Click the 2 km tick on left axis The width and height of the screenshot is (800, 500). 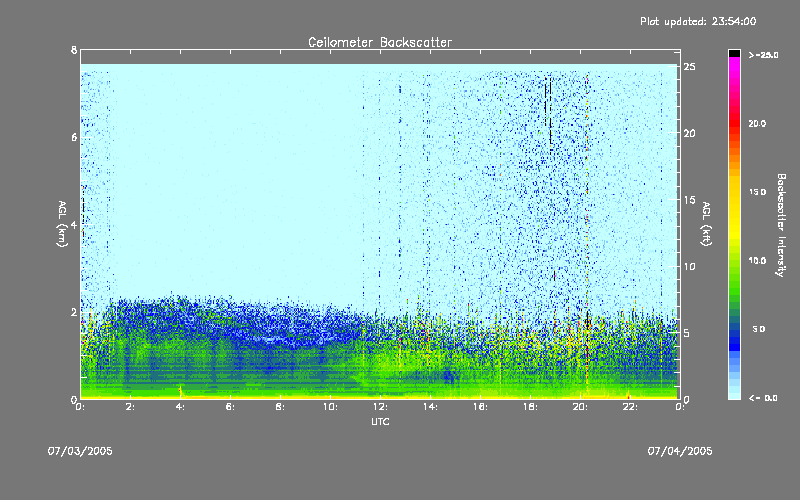pyautogui.click(x=74, y=312)
